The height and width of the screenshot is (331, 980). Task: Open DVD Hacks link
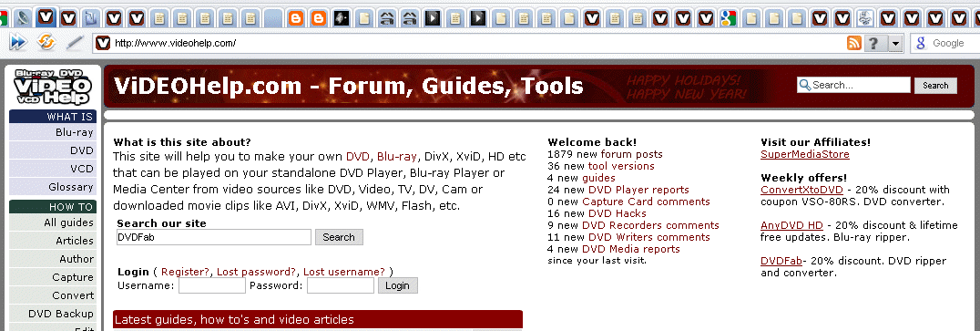(618, 213)
